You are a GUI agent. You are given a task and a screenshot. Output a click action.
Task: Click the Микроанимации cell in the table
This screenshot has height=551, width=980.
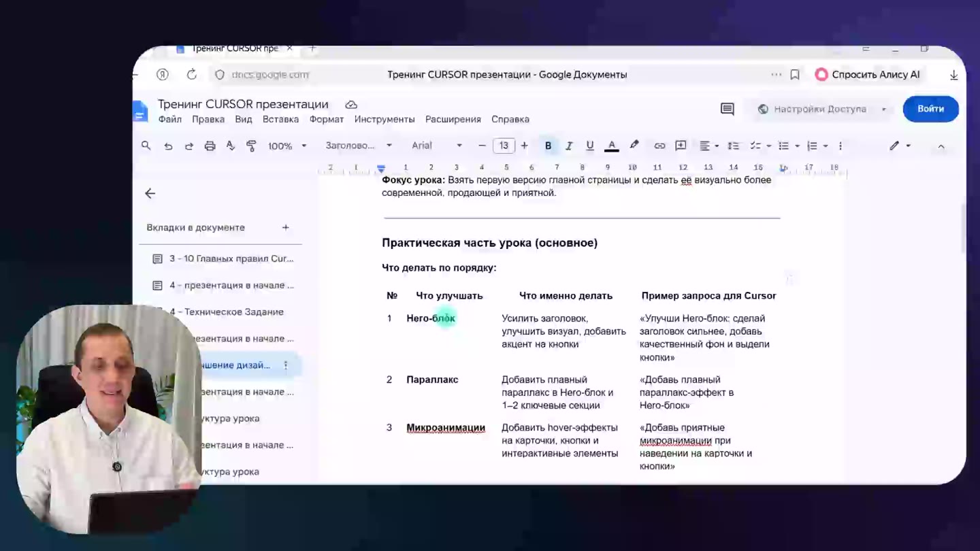coord(446,428)
